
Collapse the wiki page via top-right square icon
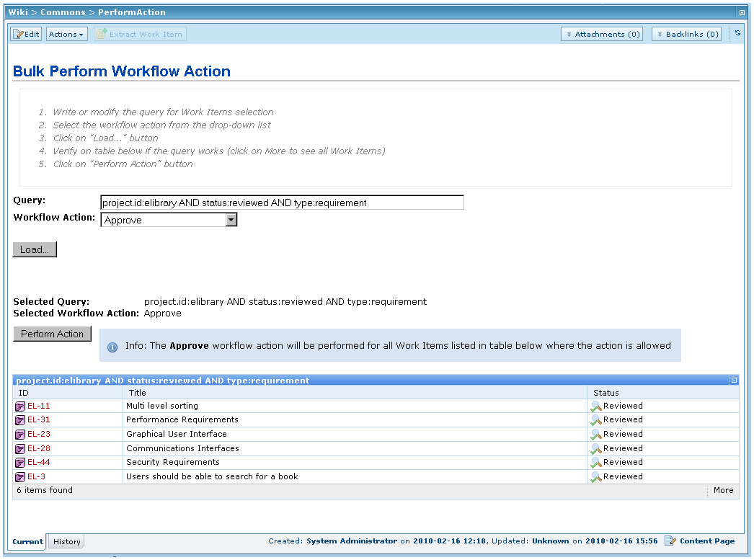pos(743,12)
